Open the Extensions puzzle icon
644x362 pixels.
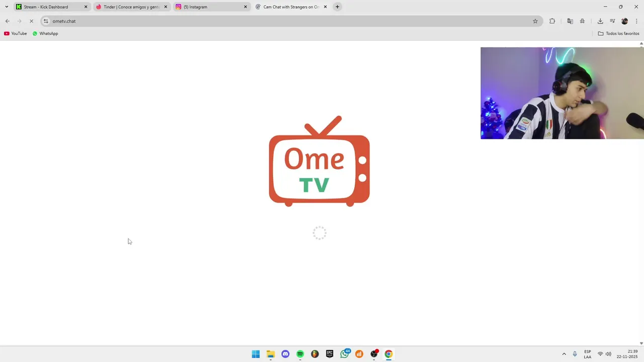(x=552, y=21)
